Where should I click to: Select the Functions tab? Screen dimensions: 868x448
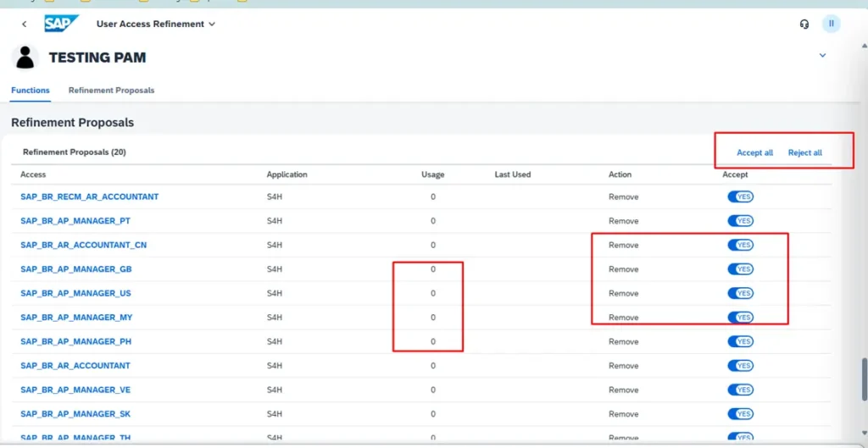coord(31,91)
